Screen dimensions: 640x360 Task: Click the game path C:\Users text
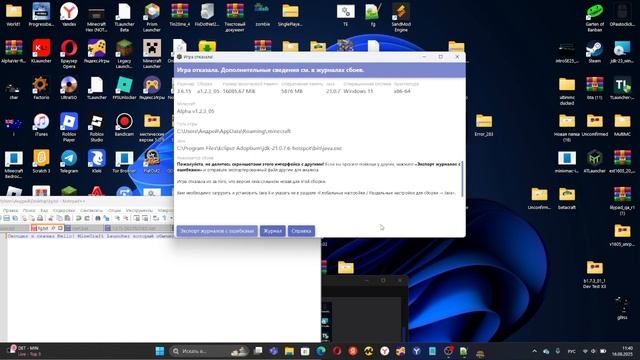click(x=233, y=131)
